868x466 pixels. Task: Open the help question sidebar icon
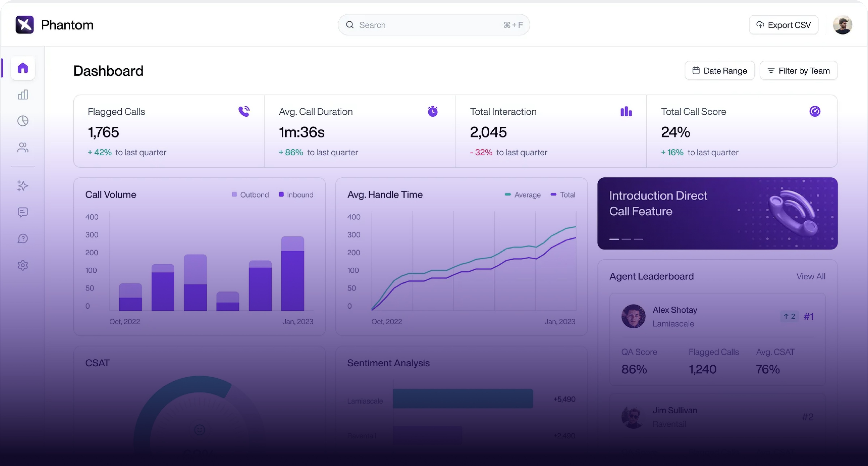coord(23,239)
